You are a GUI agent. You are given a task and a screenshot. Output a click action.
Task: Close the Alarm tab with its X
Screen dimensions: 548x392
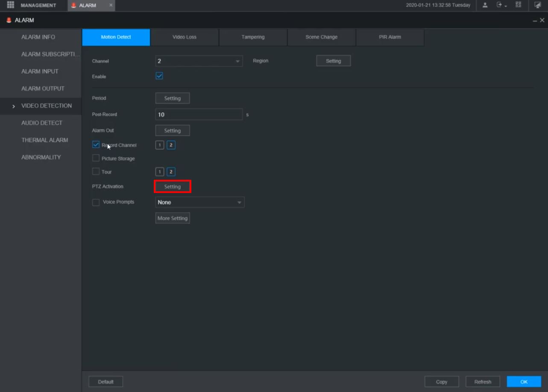tap(111, 5)
